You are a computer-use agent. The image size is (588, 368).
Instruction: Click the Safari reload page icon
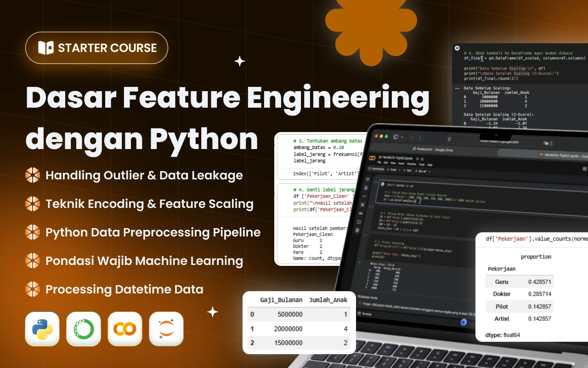point(551,143)
